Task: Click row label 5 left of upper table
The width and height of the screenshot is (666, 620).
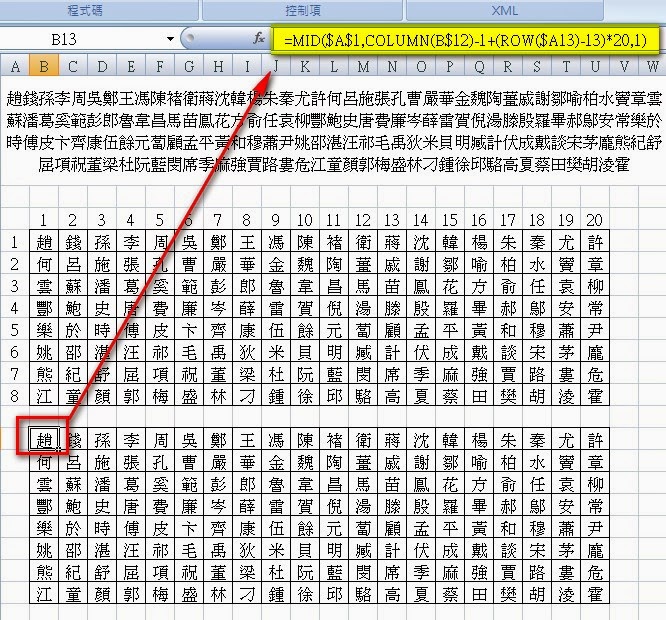Action: point(14,330)
